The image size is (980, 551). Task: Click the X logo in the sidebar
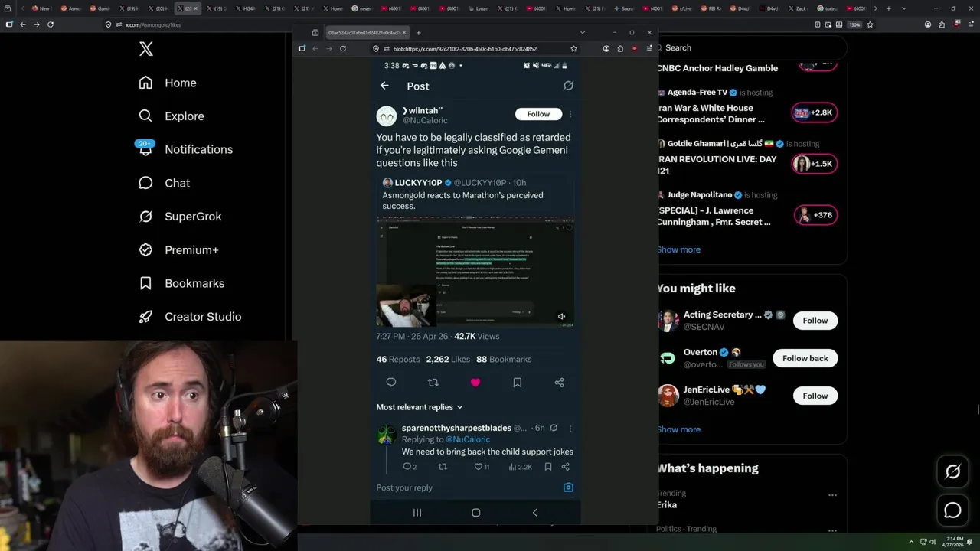point(146,50)
